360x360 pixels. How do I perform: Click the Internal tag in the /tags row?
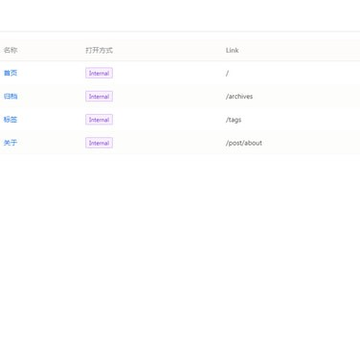click(99, 119)
